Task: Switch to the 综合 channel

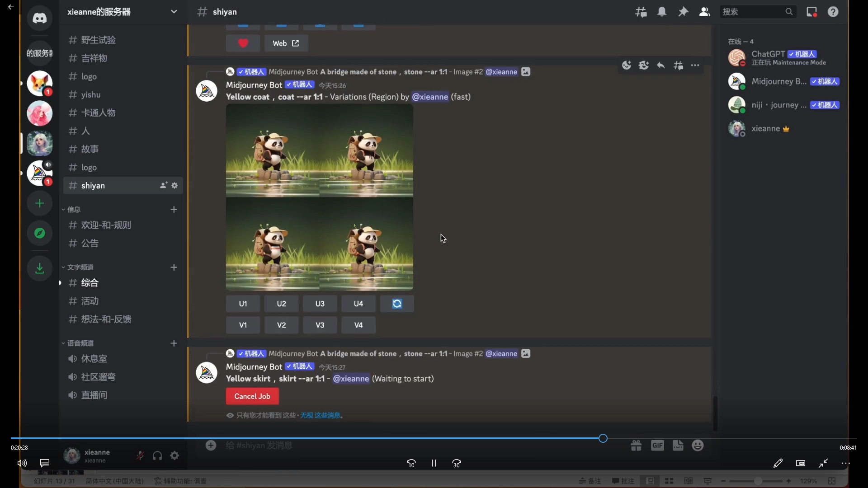Action: click(90, 283)
